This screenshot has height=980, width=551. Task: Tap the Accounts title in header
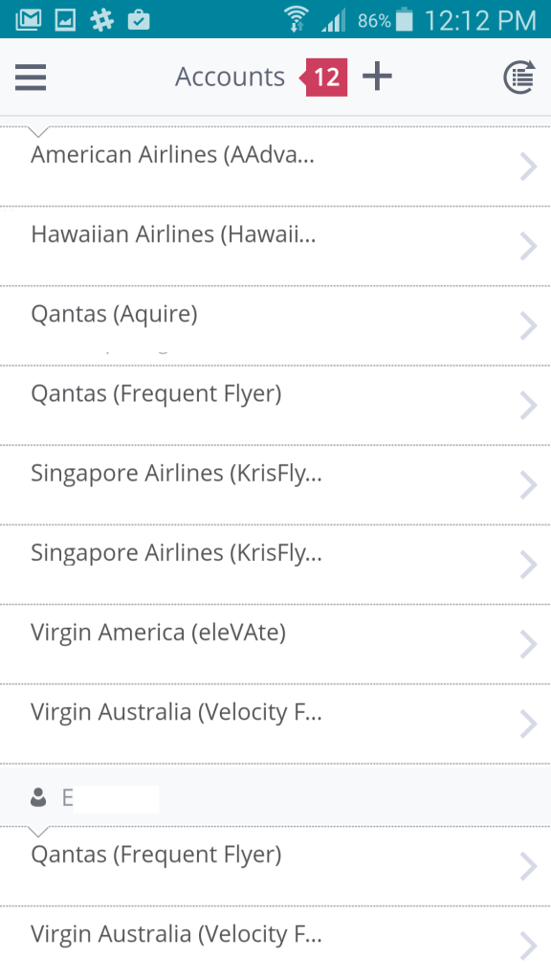coord(230,77)
